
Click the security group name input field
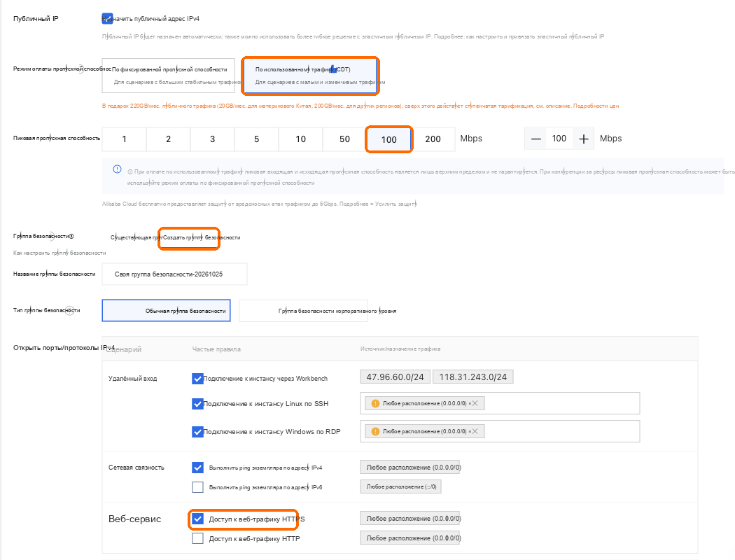point(174,274)
